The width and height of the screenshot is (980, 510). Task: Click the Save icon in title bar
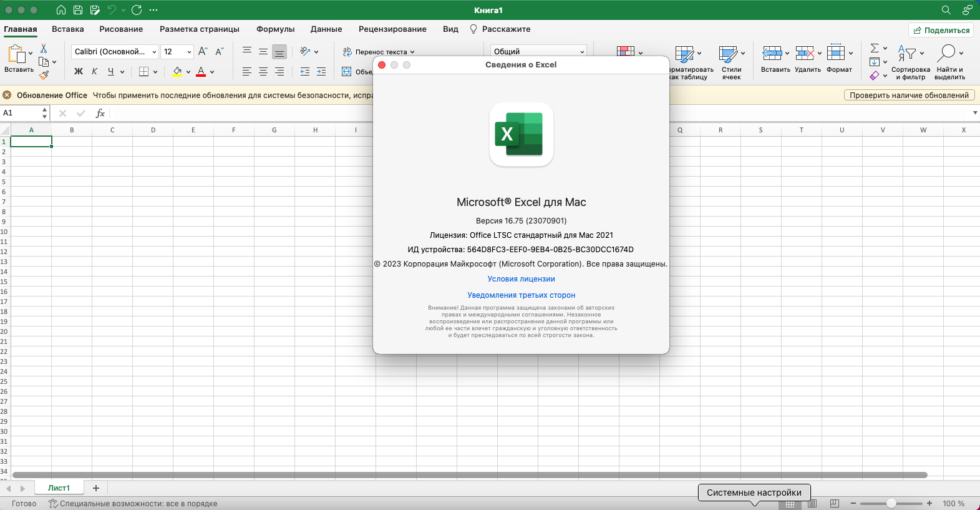pyautogui.click(x=78, y=10)
